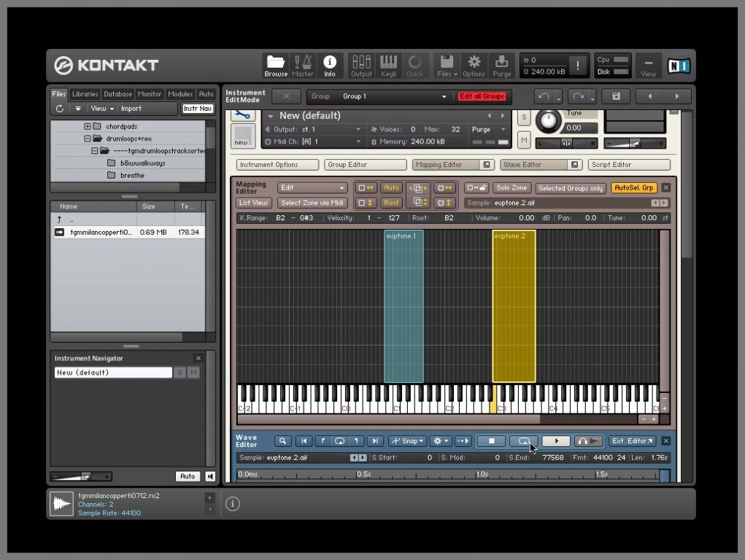
Task: Minimize rack via View button
Action: [648, 66]
